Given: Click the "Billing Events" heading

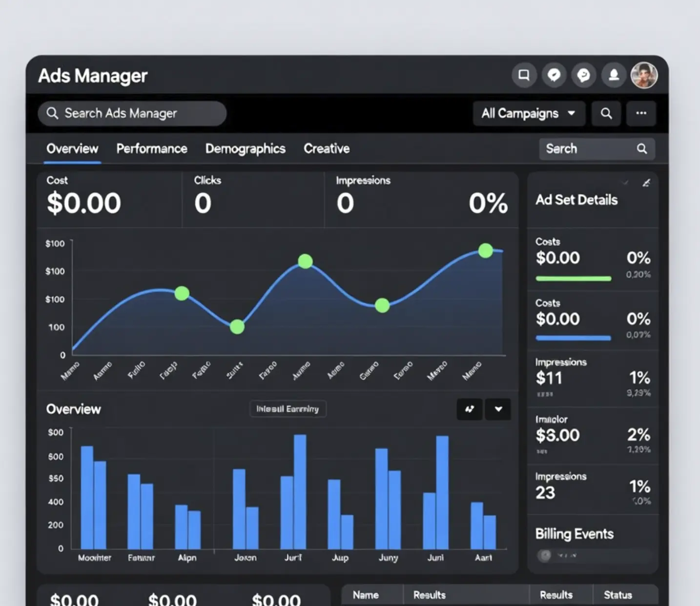Looking at the screenshot, I should point(575,534).
